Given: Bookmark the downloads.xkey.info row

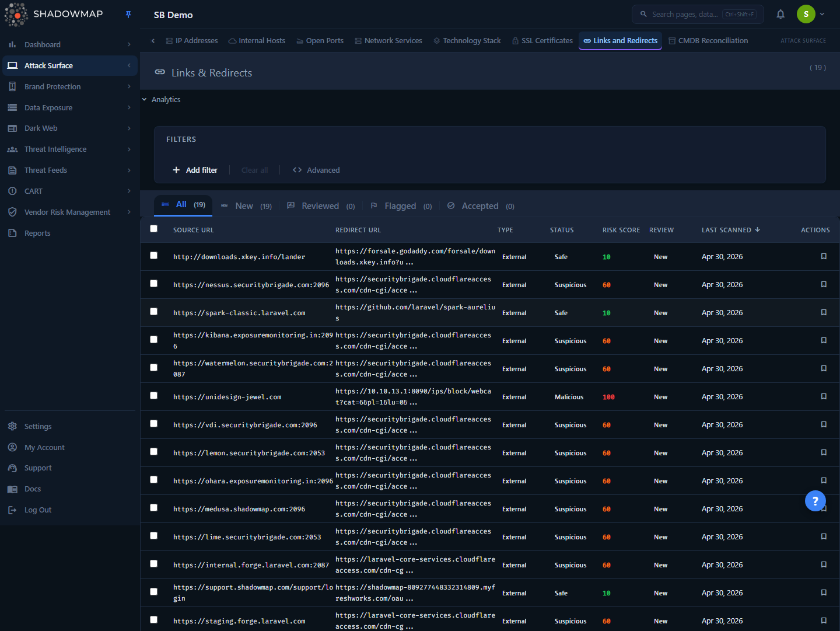Looking at the screenshot, I should tap(824, 256).
